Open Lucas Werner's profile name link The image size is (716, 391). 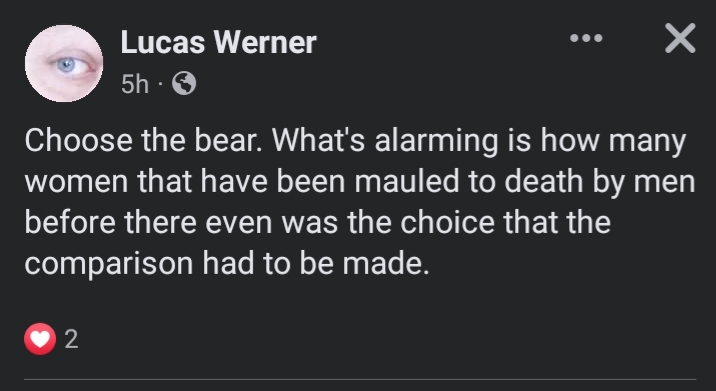[218, 42]
